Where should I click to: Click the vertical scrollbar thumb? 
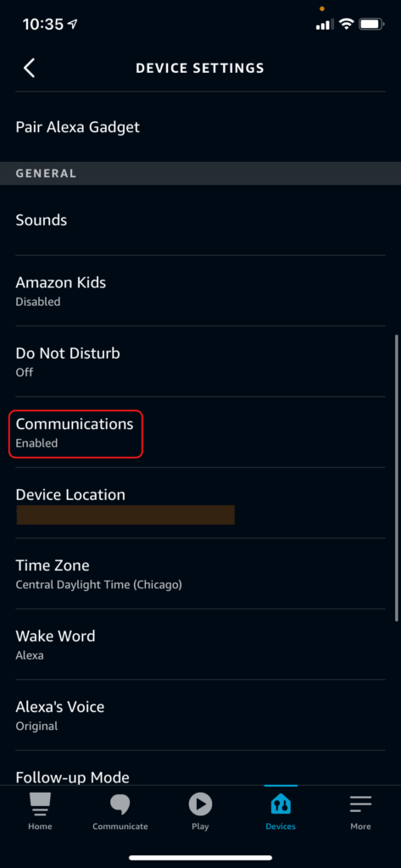tap(397, 478)
